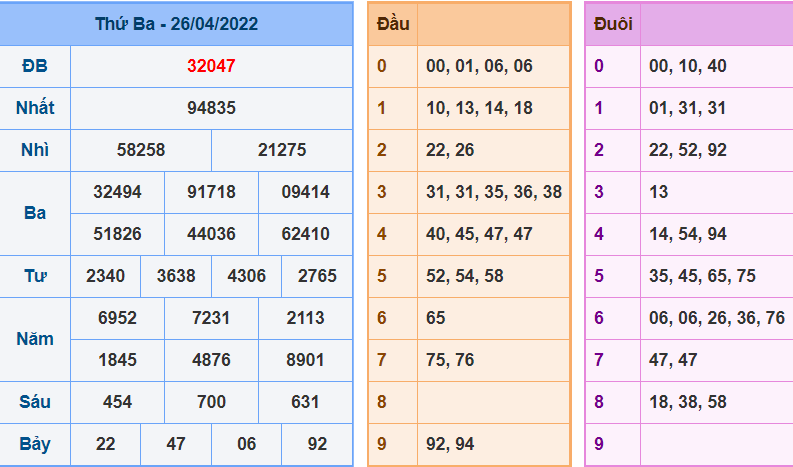Click the Đuôi column header
Screen dimensions: 793x467
[613, 24]
